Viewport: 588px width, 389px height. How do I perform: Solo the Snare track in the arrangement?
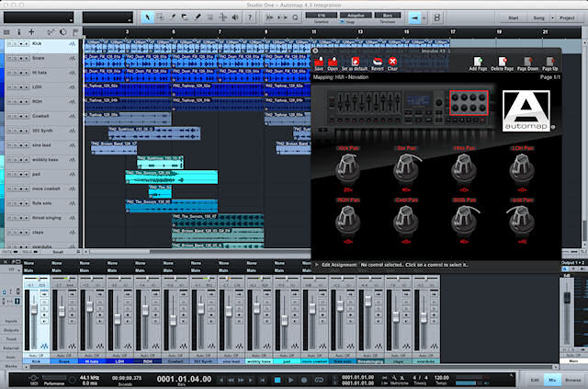point(15,58)
